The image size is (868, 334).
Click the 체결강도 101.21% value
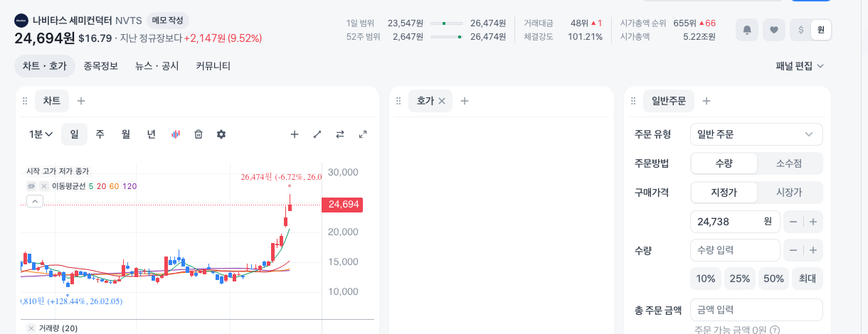tap(585, 36)
